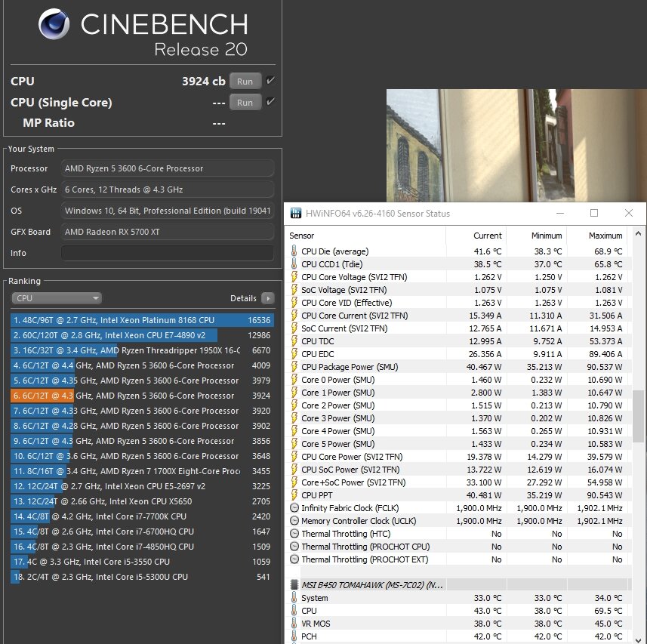Select ranking entry Intel Core i5-5300U CPU

coord(142,577)
